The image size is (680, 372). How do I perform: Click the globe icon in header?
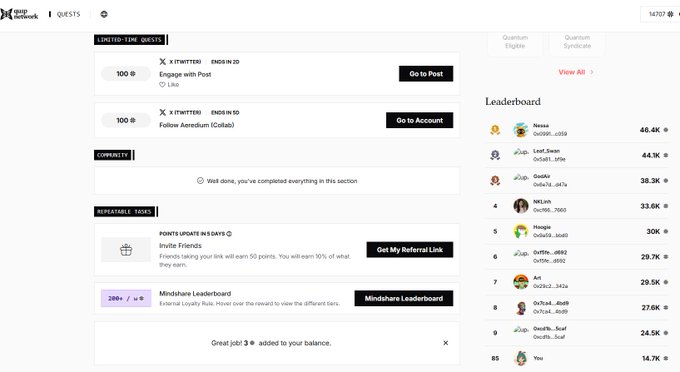point(104,14)
